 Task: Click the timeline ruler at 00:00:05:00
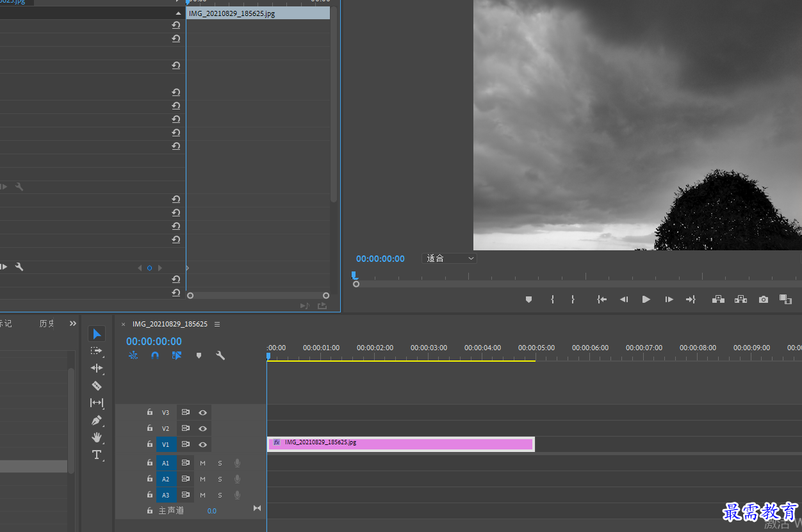(536, 348)
